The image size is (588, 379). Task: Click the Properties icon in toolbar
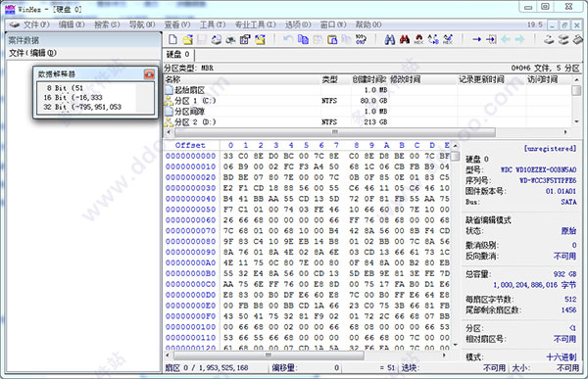tap(245, 39)
